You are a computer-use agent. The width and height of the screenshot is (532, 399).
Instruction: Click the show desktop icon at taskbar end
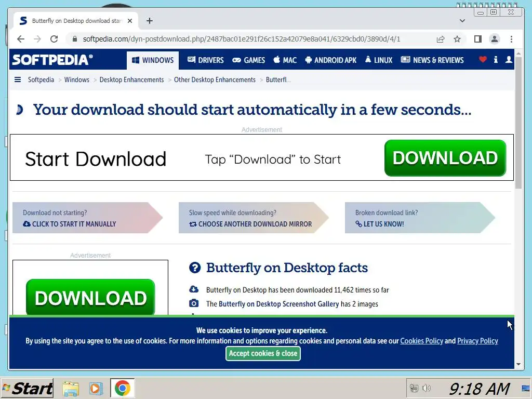[526, 388]
